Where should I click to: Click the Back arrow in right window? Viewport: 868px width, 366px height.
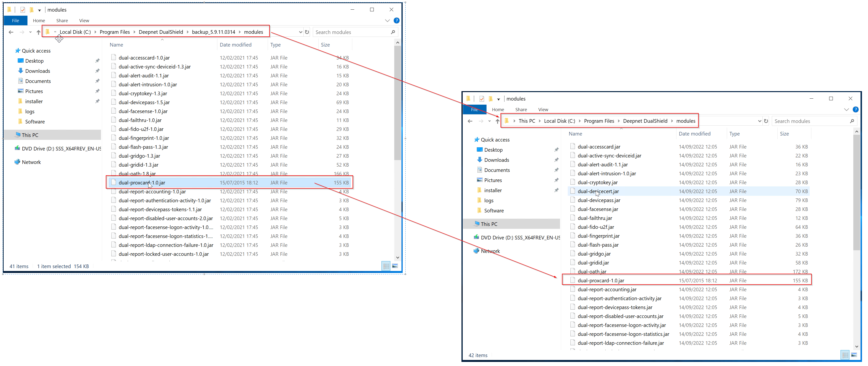[470, 121]
